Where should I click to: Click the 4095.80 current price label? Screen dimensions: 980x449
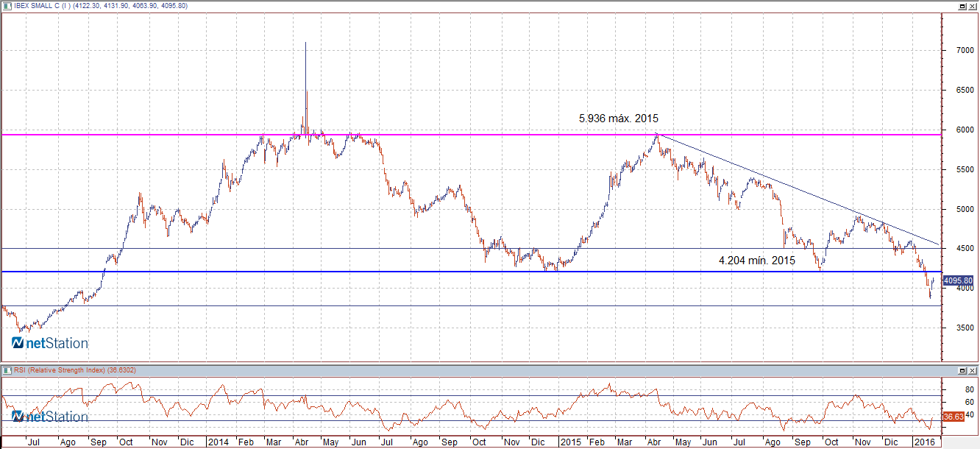(x=958, y=280)
